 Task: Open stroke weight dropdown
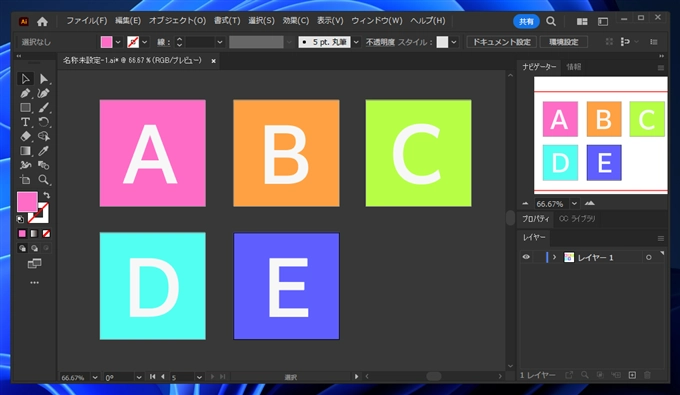(x=220, y=42)
